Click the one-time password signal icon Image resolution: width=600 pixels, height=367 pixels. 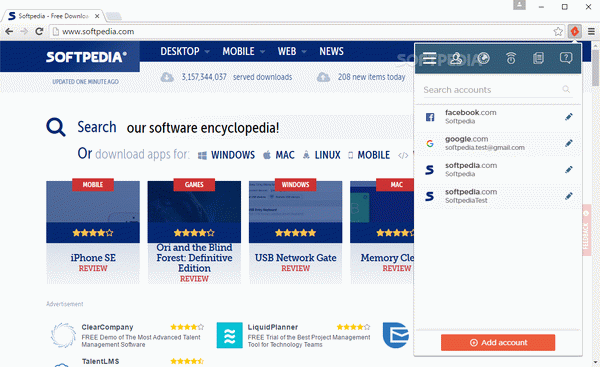coord(511,58)
